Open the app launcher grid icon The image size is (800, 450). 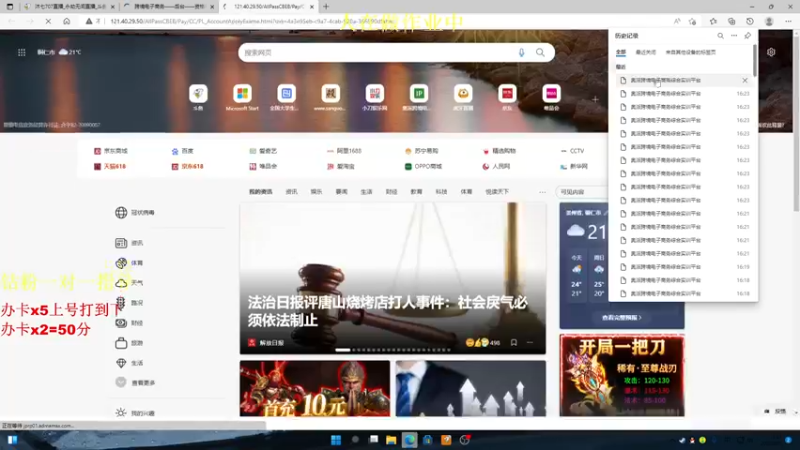click(21, 52)
